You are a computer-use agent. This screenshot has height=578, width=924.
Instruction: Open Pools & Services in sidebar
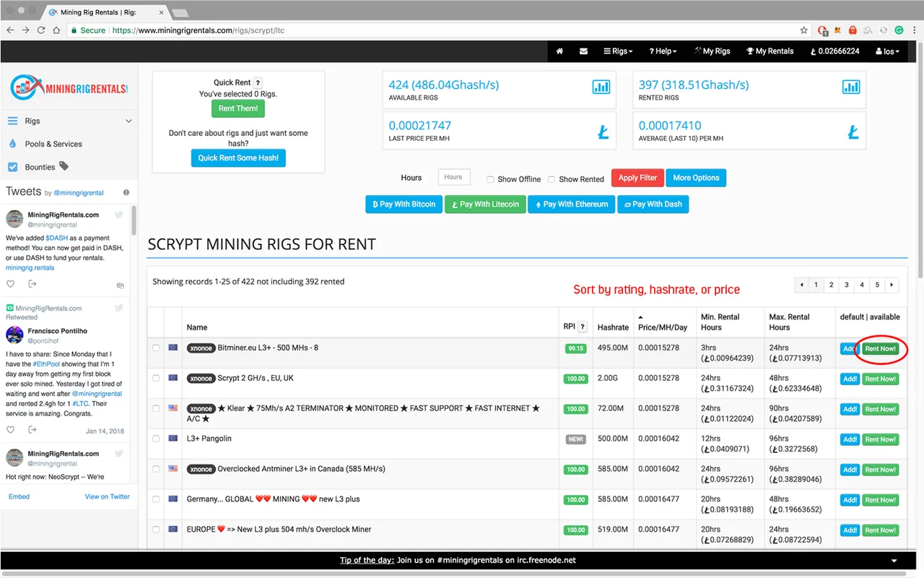53,144
